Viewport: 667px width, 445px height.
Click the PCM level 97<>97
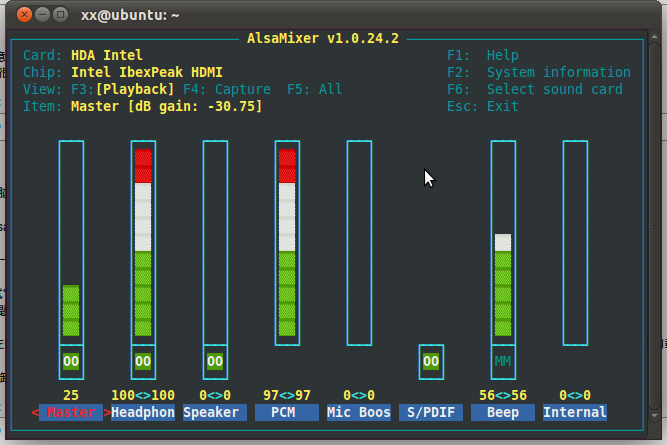[x=287, y=395]
